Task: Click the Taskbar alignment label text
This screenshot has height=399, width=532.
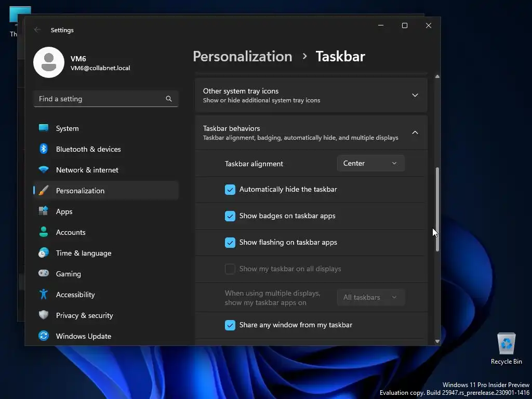Action: (x=254, y=164)
